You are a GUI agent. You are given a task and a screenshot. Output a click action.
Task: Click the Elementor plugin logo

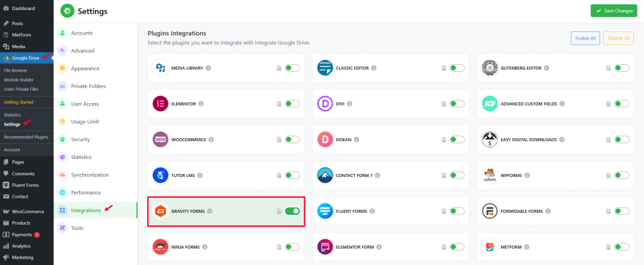pyautogui.click(x=160, y=104)
